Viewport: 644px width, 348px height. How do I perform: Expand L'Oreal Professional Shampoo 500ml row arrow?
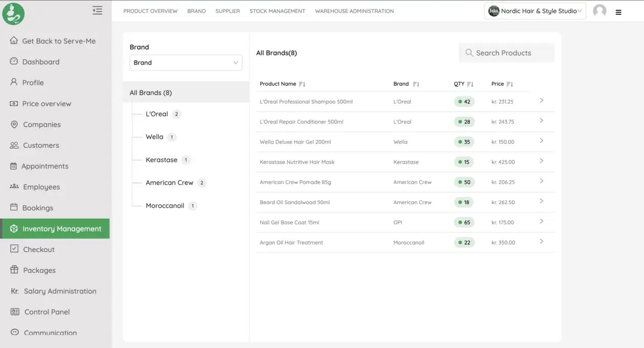(541, 101)
